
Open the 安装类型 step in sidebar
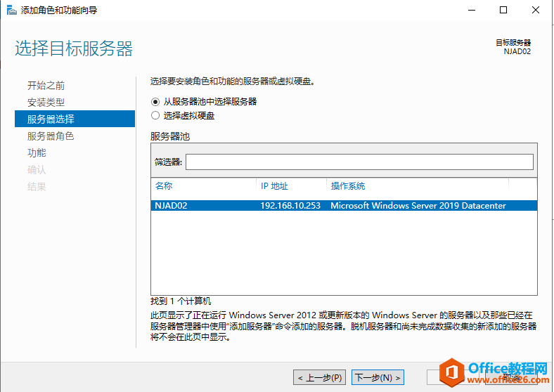pyautogui.click(x=46, y=103)
